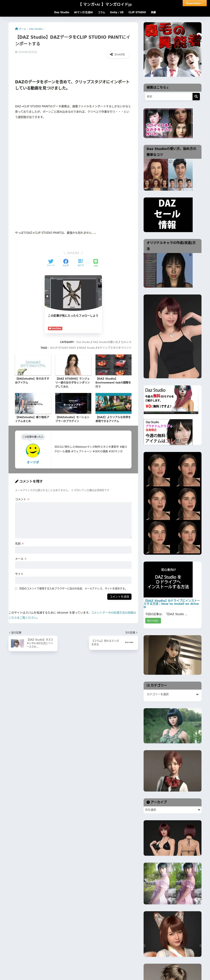The image size is (210, 980).
Task: Open the 実績 menu item
Action: pyautogui.click(x=153, y=13)
